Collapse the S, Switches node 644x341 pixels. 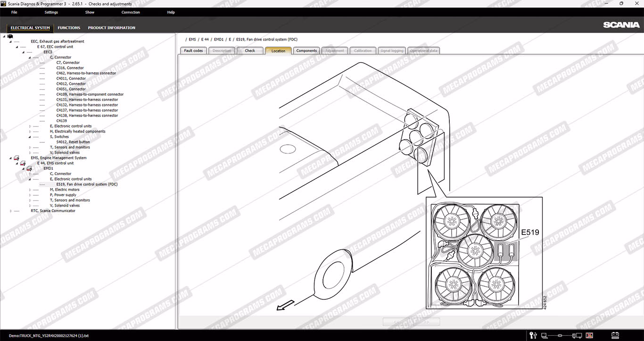(29, 137)
